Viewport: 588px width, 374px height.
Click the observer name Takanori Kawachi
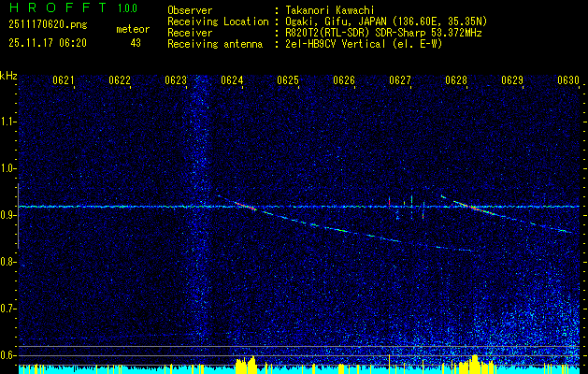pos(329,10)
